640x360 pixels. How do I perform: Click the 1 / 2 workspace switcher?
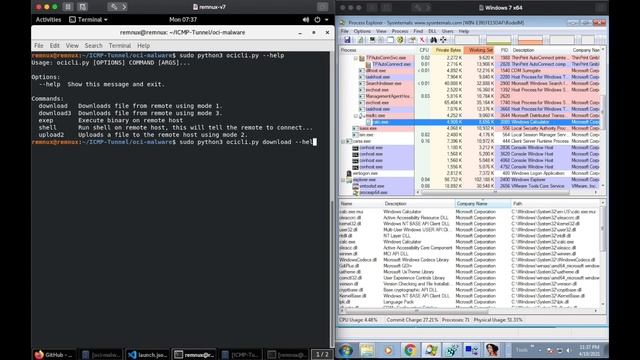pos(322,354)
